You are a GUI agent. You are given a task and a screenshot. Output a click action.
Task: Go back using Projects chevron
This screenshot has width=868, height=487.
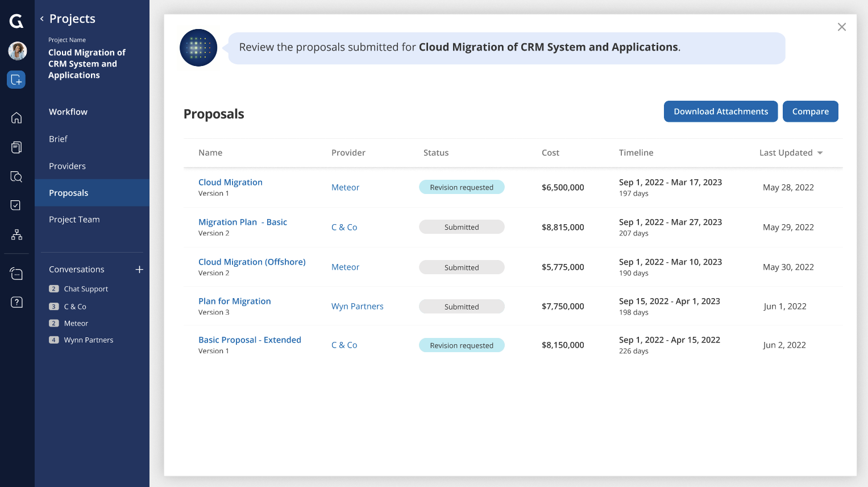[x=41, y=19]
